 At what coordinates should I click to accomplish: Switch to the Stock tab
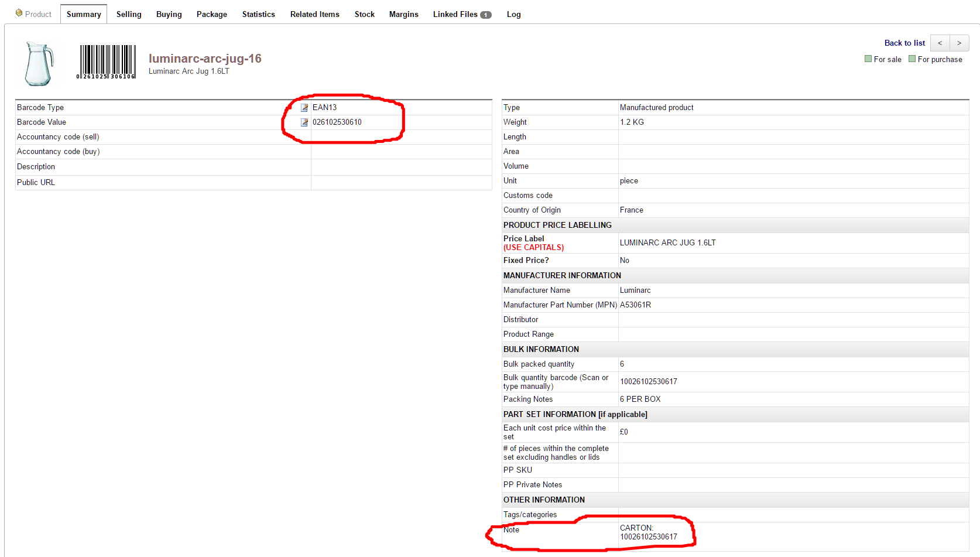click(364, 15)
